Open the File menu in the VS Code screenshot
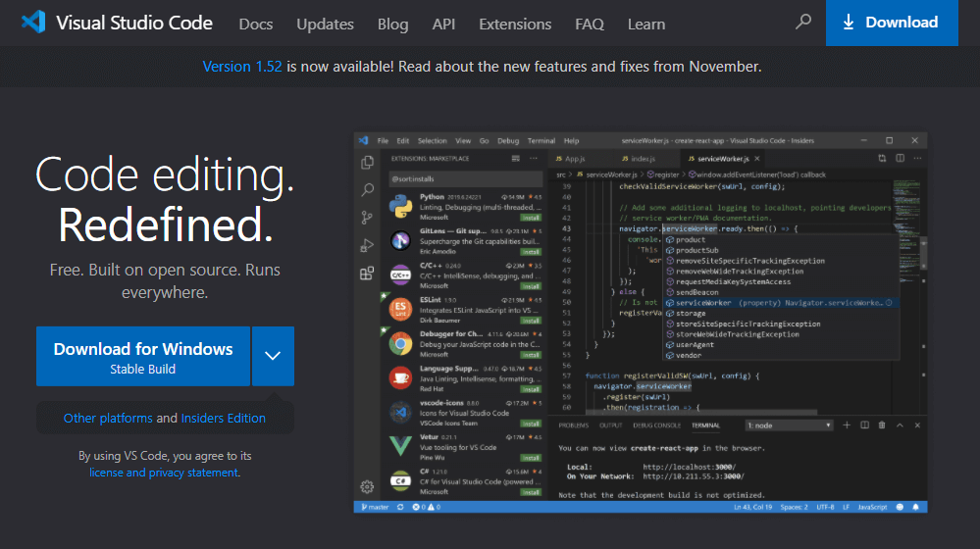 (x=383, y=141)
